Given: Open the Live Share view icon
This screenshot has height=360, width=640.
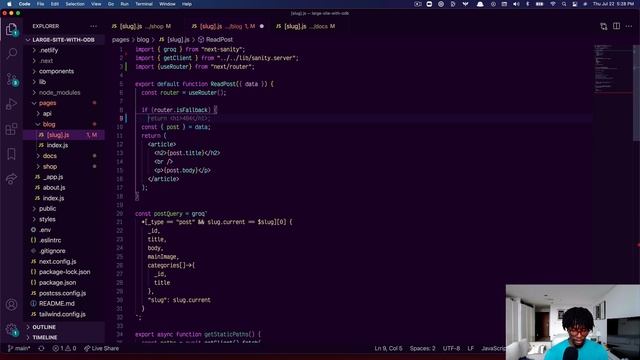Looking at the screenshot, I should pyautogui.click(x=11, y=179).
